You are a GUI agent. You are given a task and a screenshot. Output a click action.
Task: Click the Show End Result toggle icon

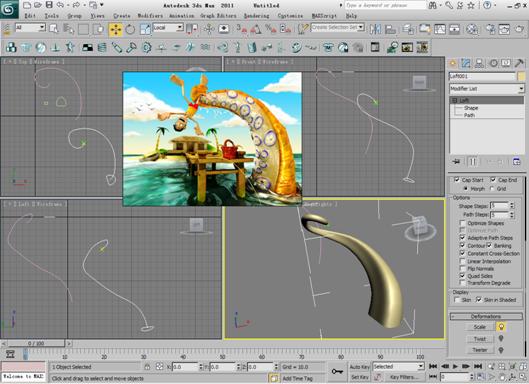(x=473, y=162)
